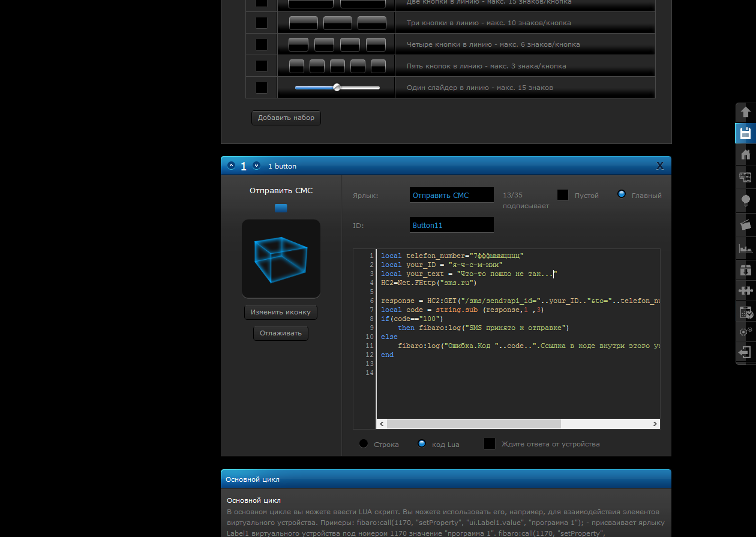Image resolution: width=756 pixels, height=537 pixels.
Task: Click code line HC2=Net.FHttp("sms.ru")
Action: [x=429, y=283]
